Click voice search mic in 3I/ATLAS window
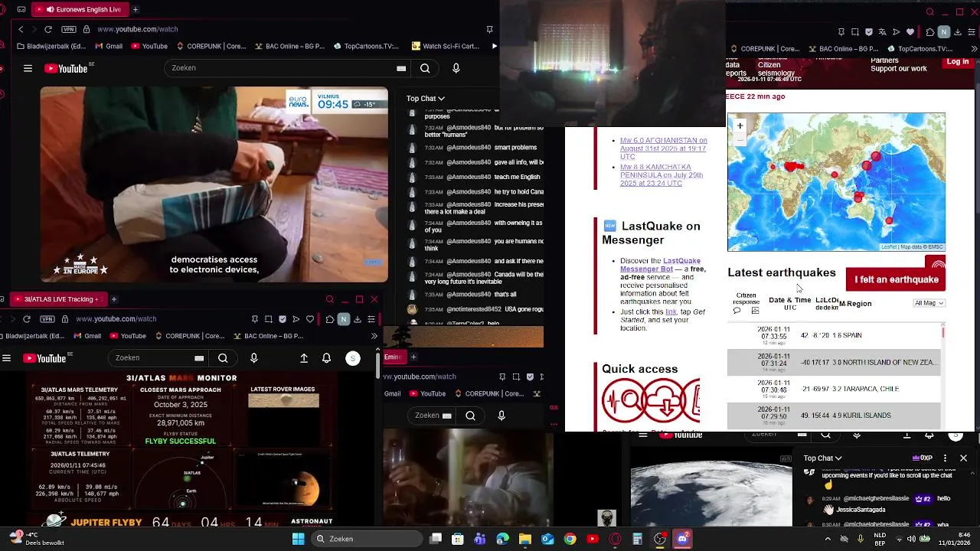Screen dimensions: 980x551 [x=254, y=358]
